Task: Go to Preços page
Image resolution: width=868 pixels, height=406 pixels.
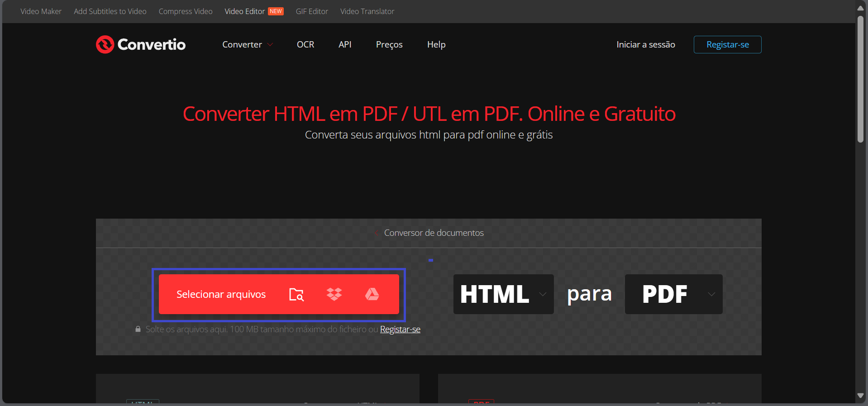Action: pos(389,44)
